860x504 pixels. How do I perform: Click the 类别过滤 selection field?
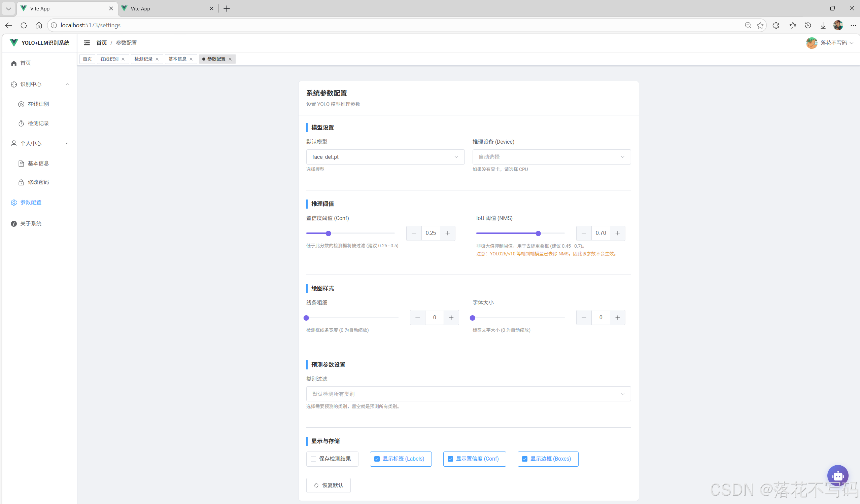468,394
